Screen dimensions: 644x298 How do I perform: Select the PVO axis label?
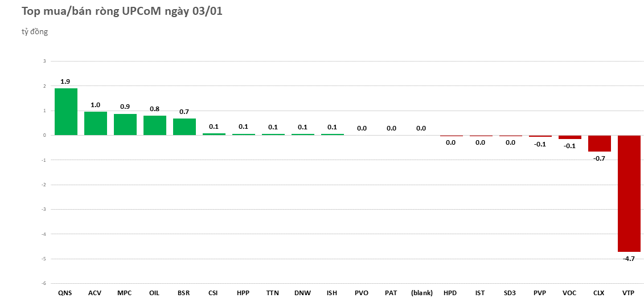coord(362,293)
